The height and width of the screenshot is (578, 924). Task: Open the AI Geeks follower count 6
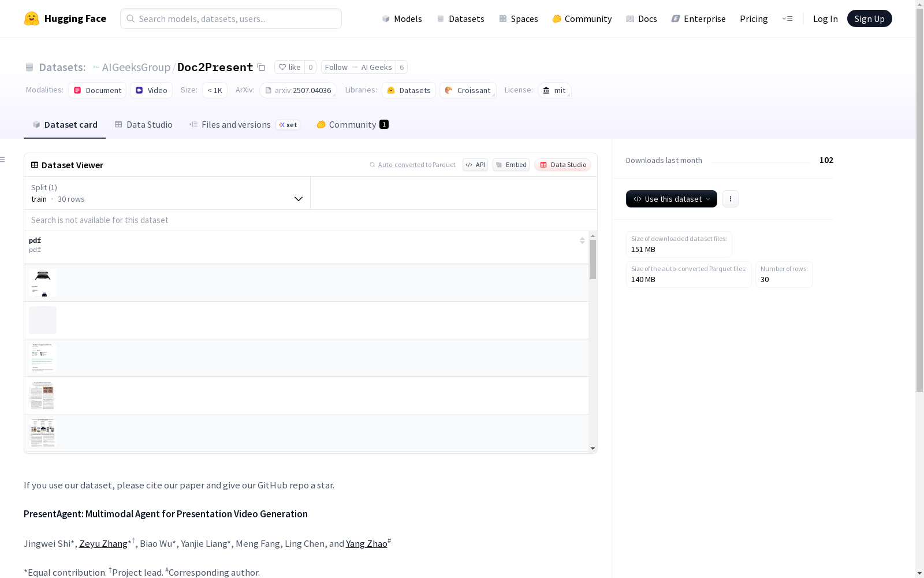(x=402, y=67)
